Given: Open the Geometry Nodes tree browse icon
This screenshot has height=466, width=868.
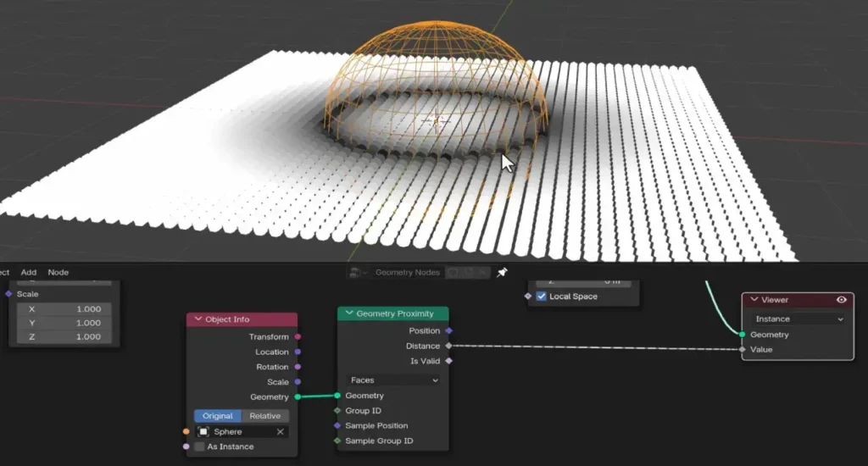Looking at the screenshot, I should 357,272.
